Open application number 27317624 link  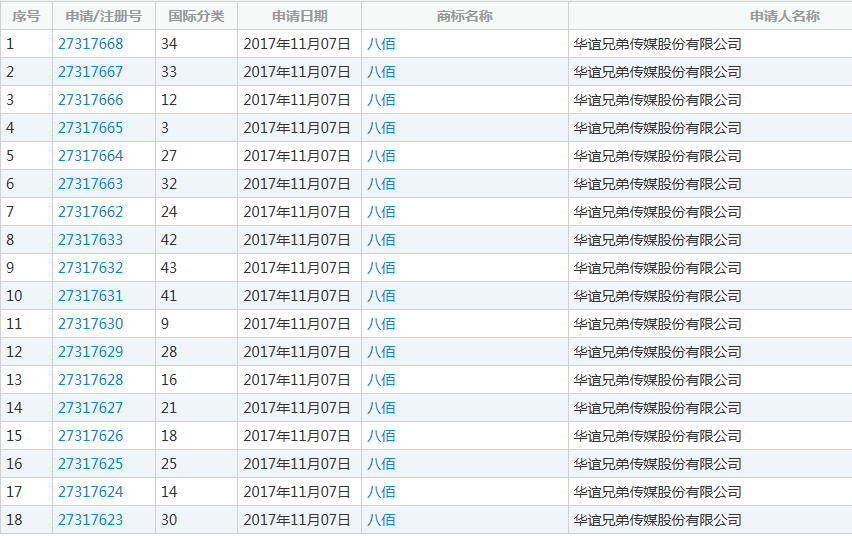pos(90,492)
